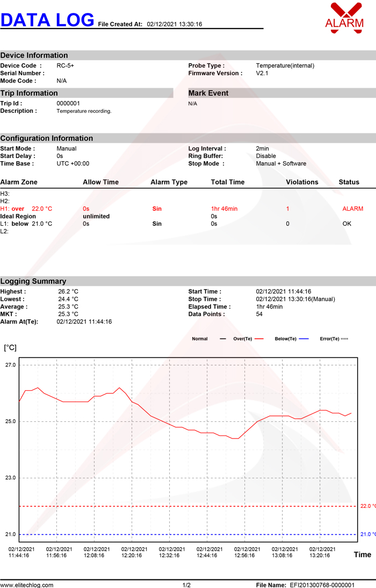Click the Below(Te) blue legend line
Image resolution: width=376 pixels, height=588 pixels.
point(304,339)
